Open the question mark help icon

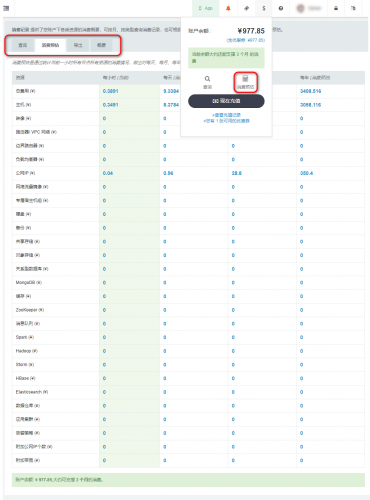(281, 8)
